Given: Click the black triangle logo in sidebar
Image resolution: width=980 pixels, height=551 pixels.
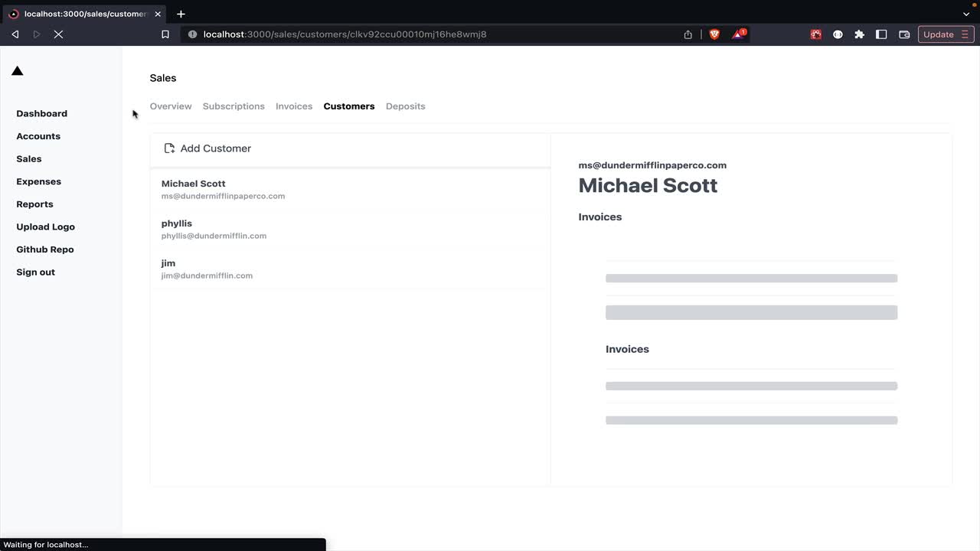Looking at the screenshot, I should click(x=18, y=71).
